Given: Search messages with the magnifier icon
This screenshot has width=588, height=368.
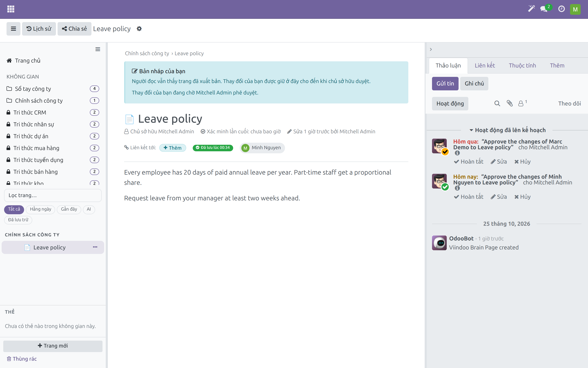Looking at the screenshot, I should 497,103.
